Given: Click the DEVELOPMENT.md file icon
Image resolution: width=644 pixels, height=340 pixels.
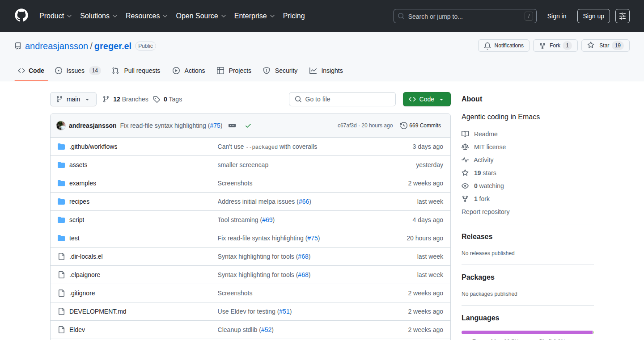Looking at the screenshot, I should pos(61,311).
